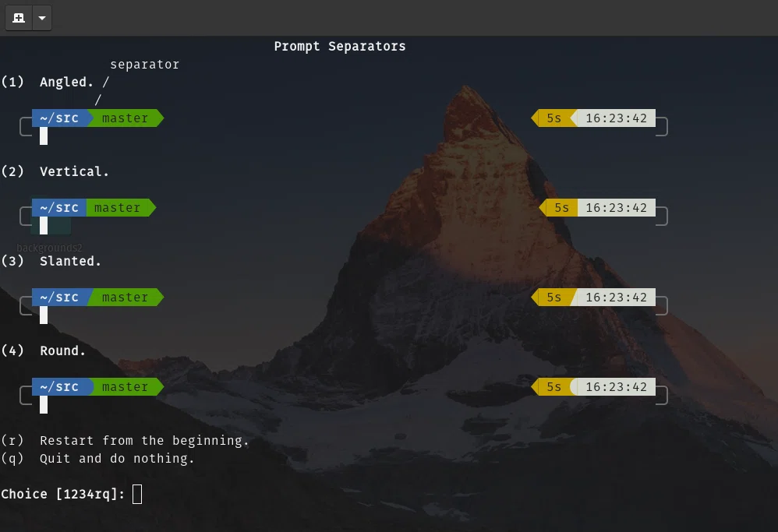Click "Restart from the beginning." line
778x532 pixels.
125,440
